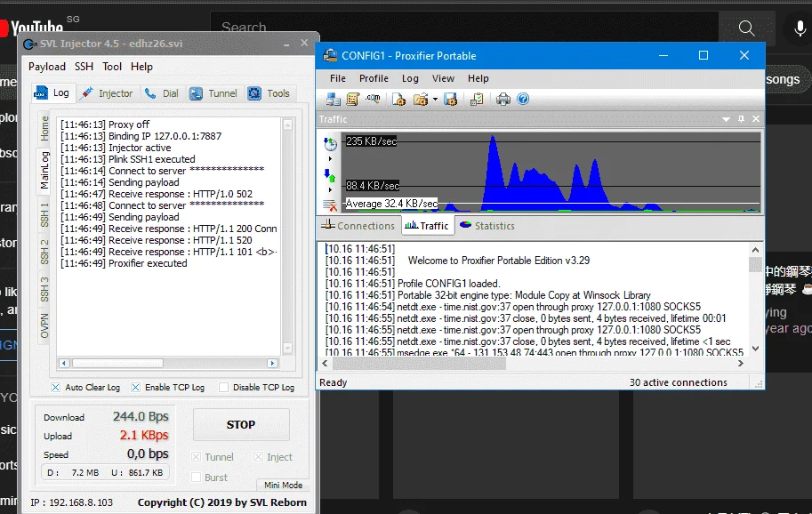Viewport: 812px width, 514px height.
Task: Click the Proxifier log vertical scroll up arrow
Action: pyautogui.click(x=756, y=250)
